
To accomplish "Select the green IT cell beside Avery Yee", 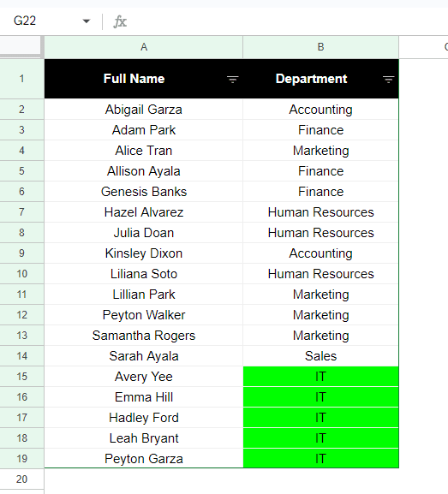I will click(320, 377).
